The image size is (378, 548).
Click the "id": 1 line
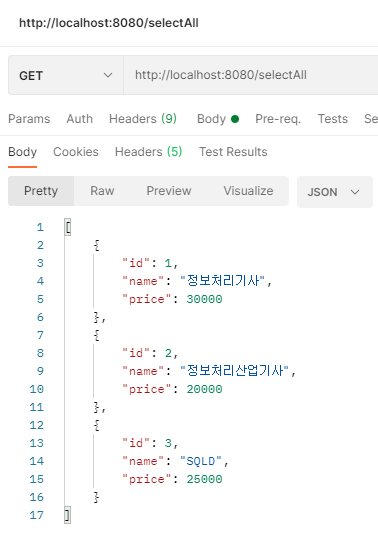(x=150, y=263)
